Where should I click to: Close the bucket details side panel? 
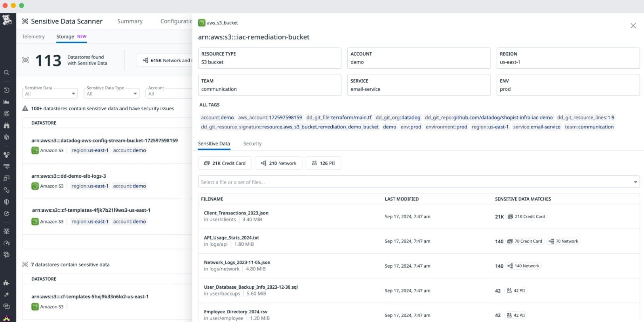tap(633, 26)
